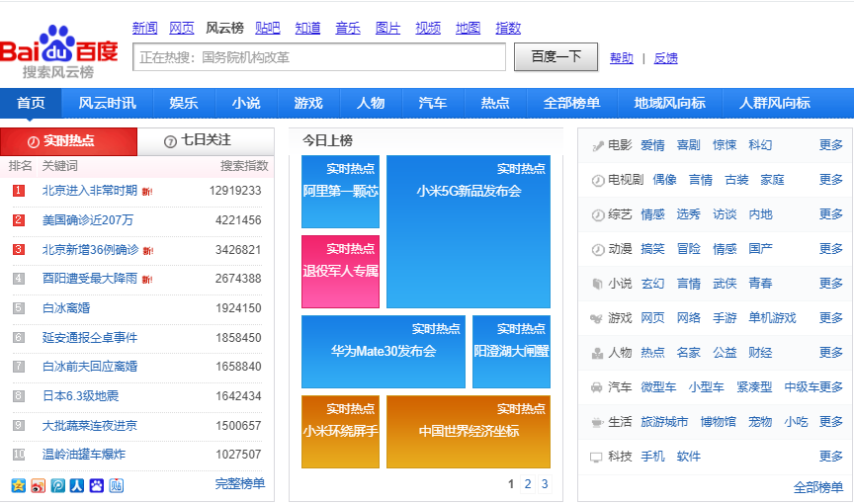The height and width of the screenshot is (504, 854).
Task: Open 武侠 under 小说
Action: (x=725, y=284)
